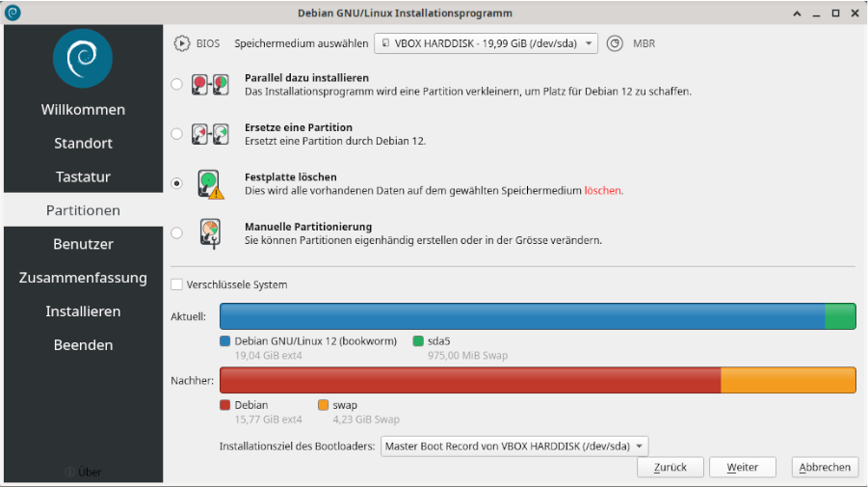Select 'Parallel dazu installieren' radio button
Screen dimensions: 868x487
176,84
